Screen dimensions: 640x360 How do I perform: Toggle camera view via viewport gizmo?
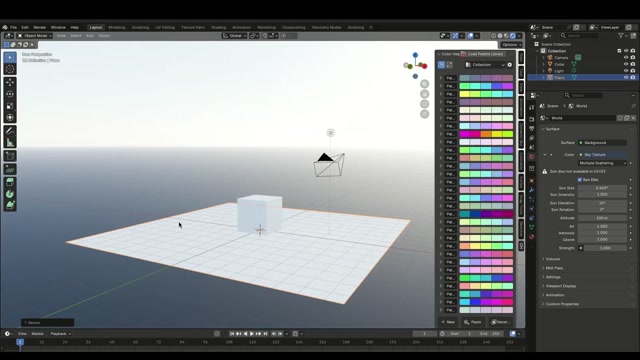424,104
